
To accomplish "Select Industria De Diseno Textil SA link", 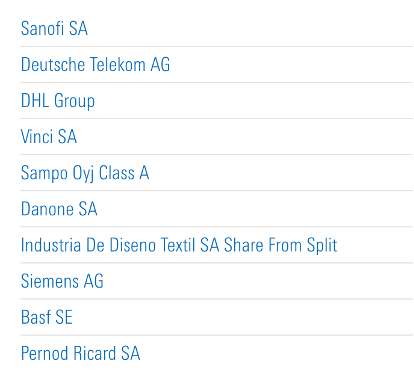I will (x=179, y=245).
